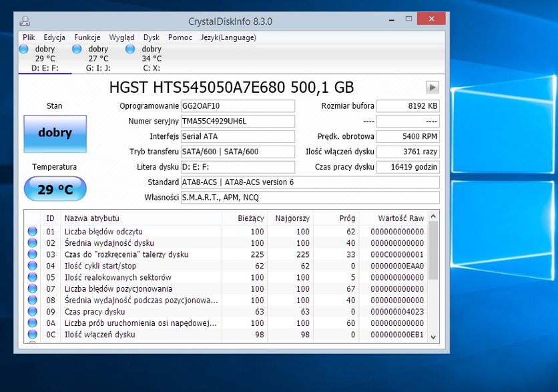Select status orb of G: I: J: disk
The height and width of the screenshot is (392, 558).
(x=77, y=49)
